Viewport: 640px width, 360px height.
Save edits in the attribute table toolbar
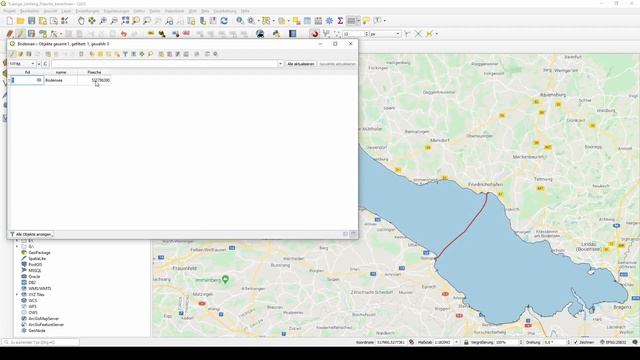point(29,54)
